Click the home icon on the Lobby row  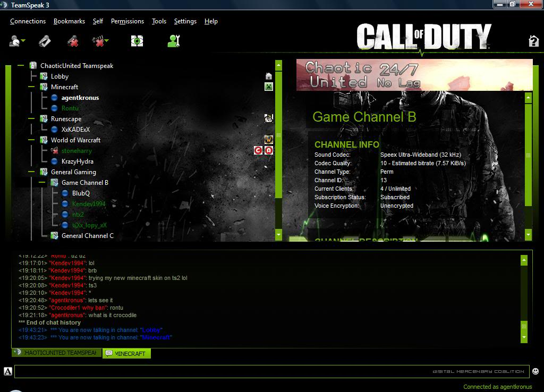pyautogui.click(x=268, y=76)
